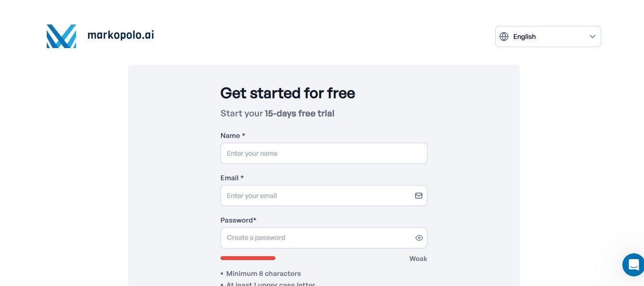Focus the Enter your name field
Image resolution: width=644 pixels, height=286 pixels.
(323, 153)
